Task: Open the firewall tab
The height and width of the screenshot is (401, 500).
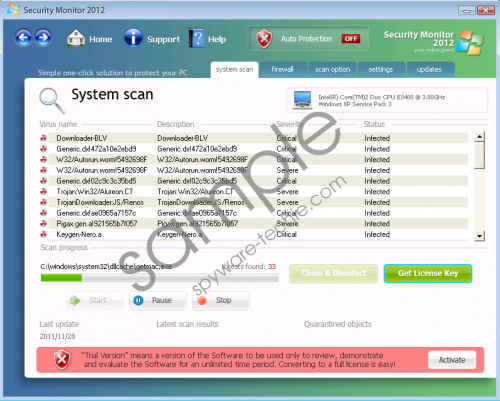Action: point(282,70)
